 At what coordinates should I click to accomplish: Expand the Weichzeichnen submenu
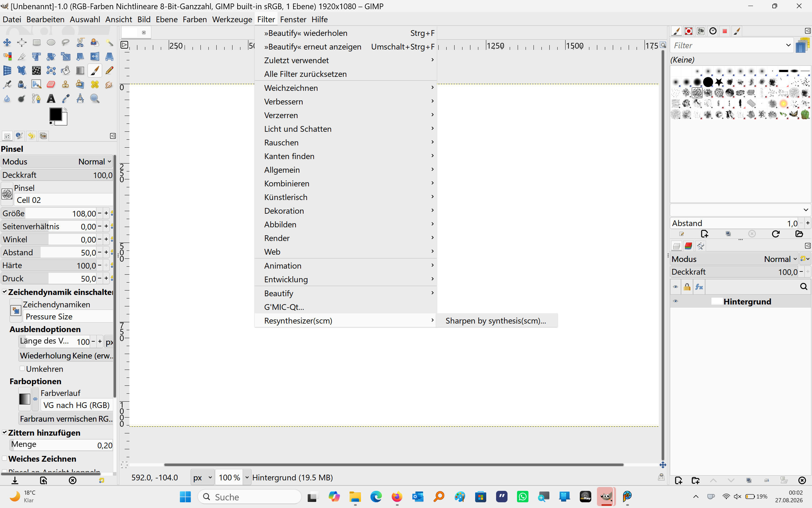[x=346, y=88]
